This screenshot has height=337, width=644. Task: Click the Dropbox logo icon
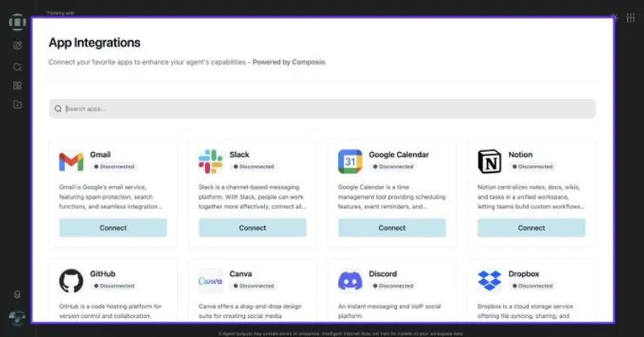pyautogui.click(x=489, y=280)
